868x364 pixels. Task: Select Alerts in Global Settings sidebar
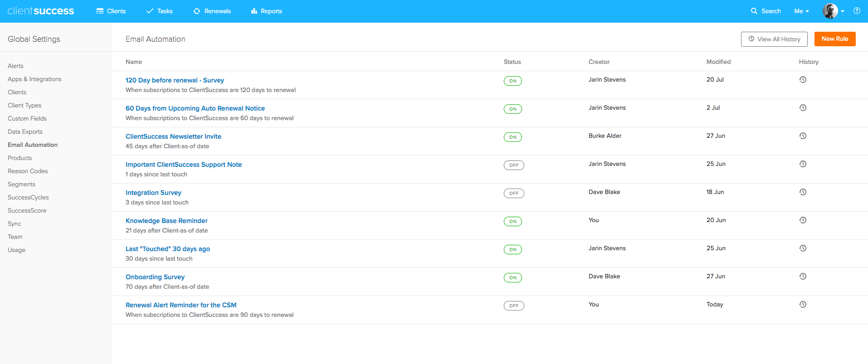(15, 66)
